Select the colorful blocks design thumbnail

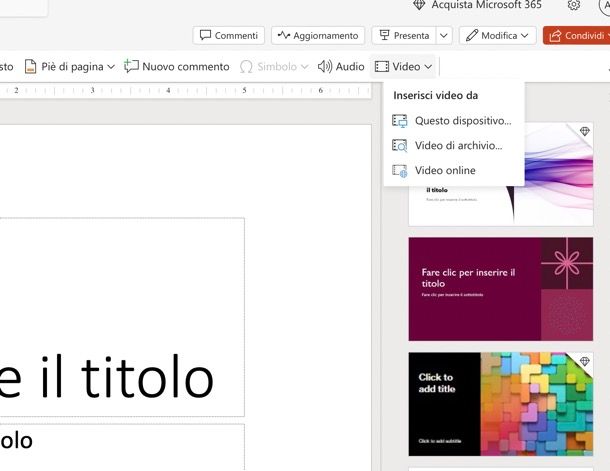point(501,404)
